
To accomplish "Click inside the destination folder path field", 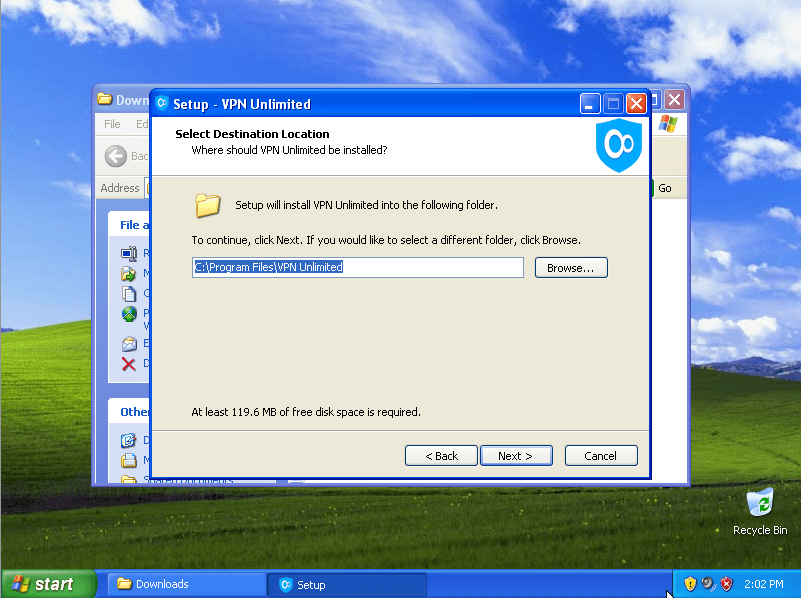I will coord(357,267).
